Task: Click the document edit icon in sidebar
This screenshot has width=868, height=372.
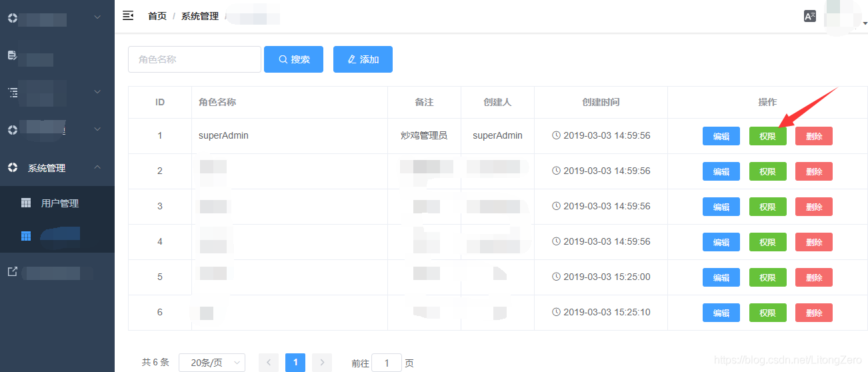Action: pyautogui.click(x=12, y=55)
